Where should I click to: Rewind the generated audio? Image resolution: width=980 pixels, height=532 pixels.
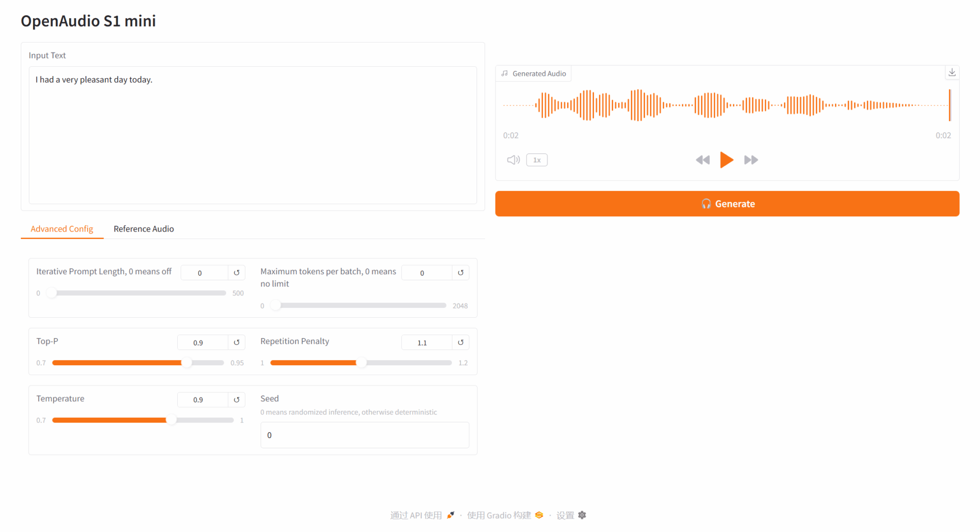pyautogui.click(x=702, y=160)
